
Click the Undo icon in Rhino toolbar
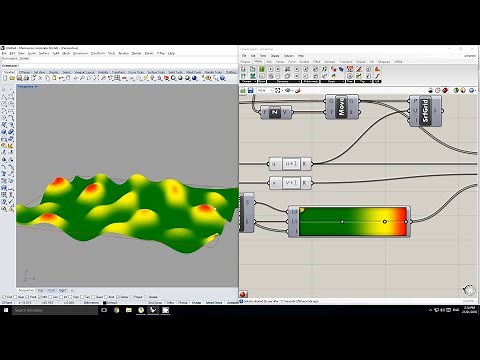pos(61,78)
